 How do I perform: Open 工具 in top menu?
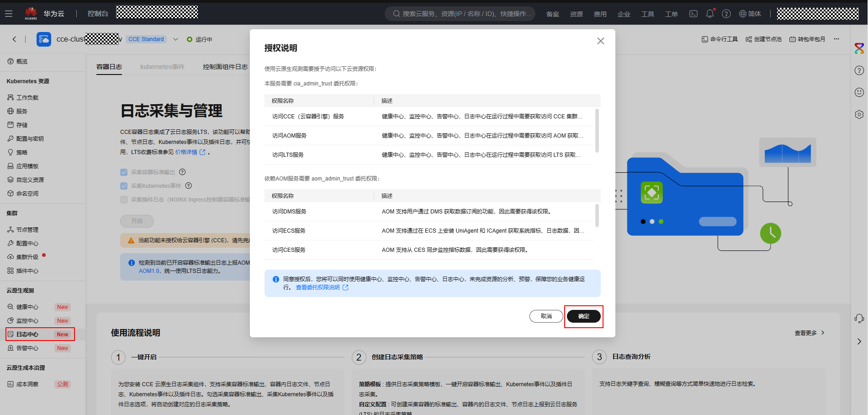[648, 14]
